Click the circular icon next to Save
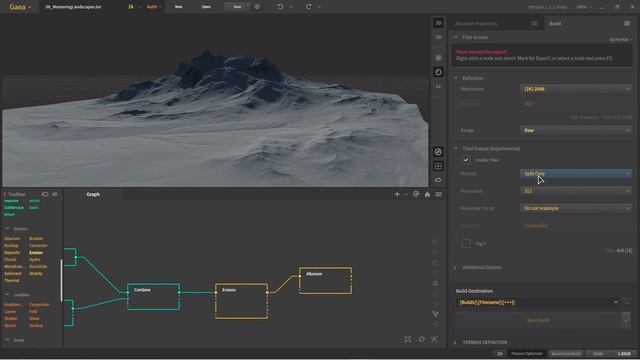640x360 pixels. (257, 7)
